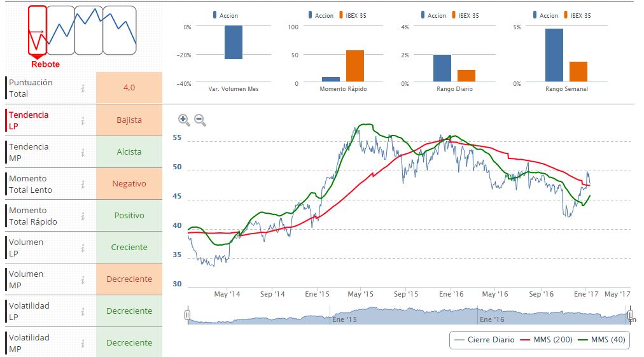Zoom out of the price chart
This screenshot has width=644, height=357.
point(200,119)
